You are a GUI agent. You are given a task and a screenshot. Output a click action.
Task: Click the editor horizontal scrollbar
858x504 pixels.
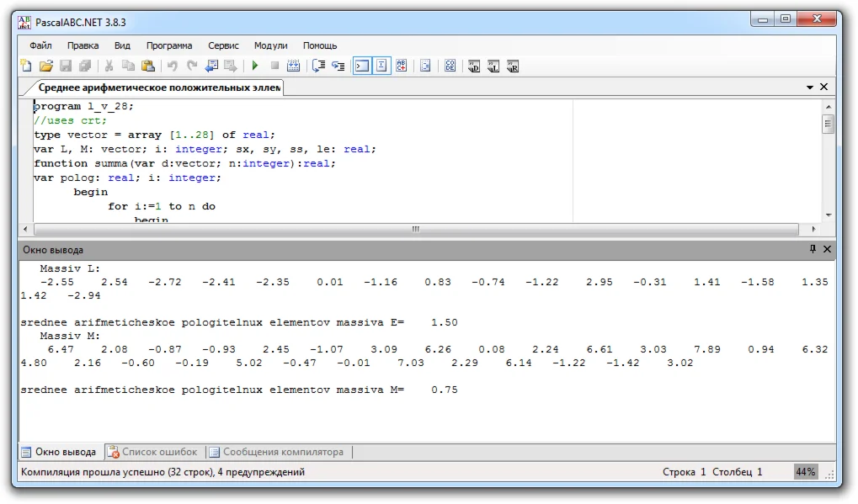[415, 229]
